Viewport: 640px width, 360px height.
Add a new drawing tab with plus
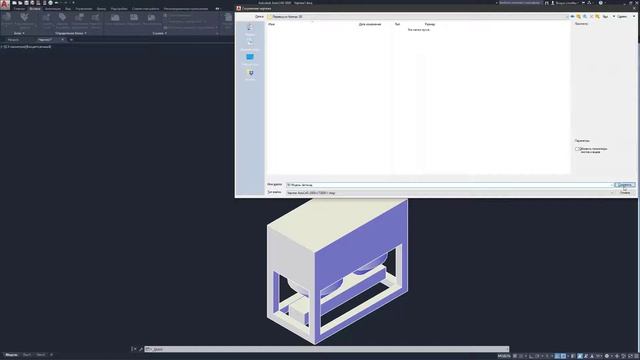tap(71, 40)
